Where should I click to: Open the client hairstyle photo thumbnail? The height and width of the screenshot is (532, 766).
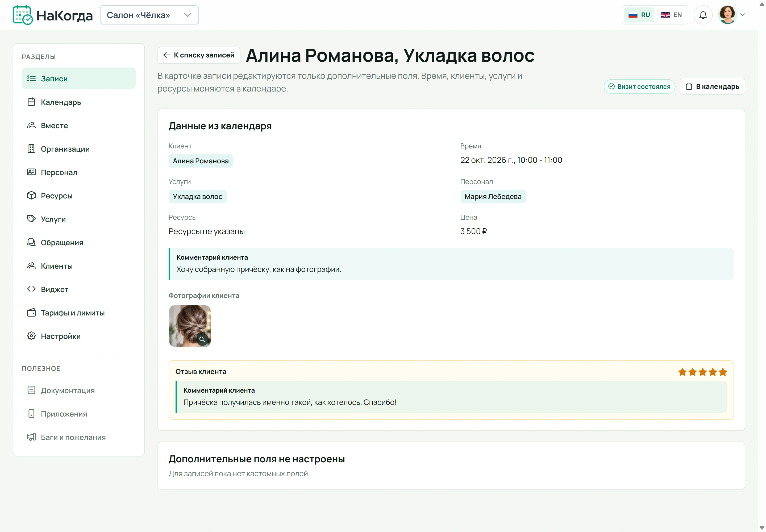point(190,326)
